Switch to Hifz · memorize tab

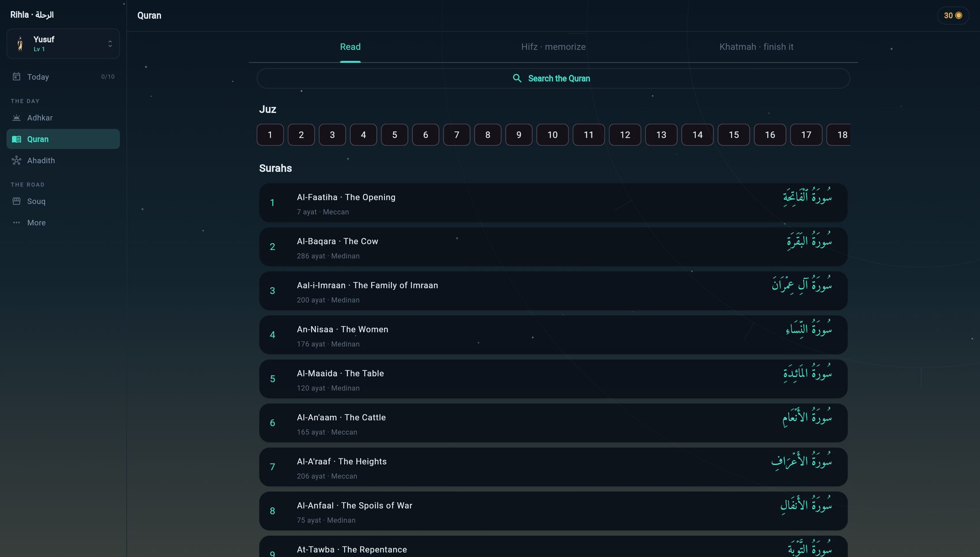(553, 47)
